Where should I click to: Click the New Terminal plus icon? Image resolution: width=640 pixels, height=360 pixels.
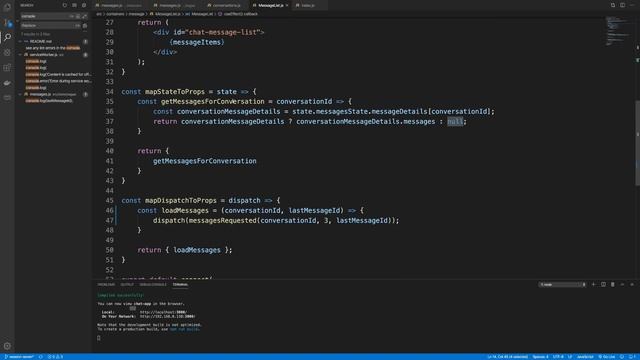pos(593,284)
